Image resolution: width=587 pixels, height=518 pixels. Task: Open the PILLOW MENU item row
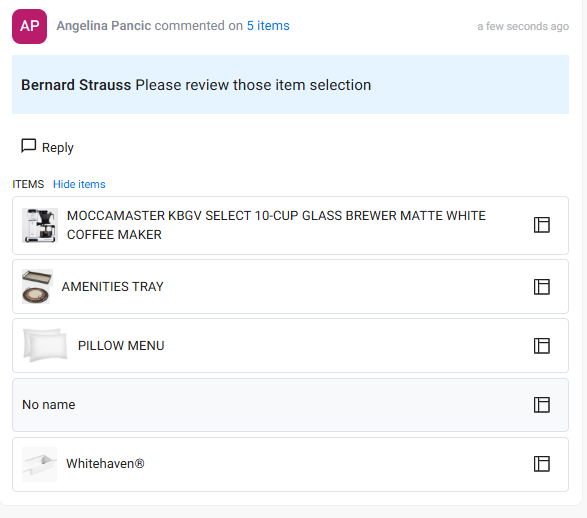[x=291, y=345]
